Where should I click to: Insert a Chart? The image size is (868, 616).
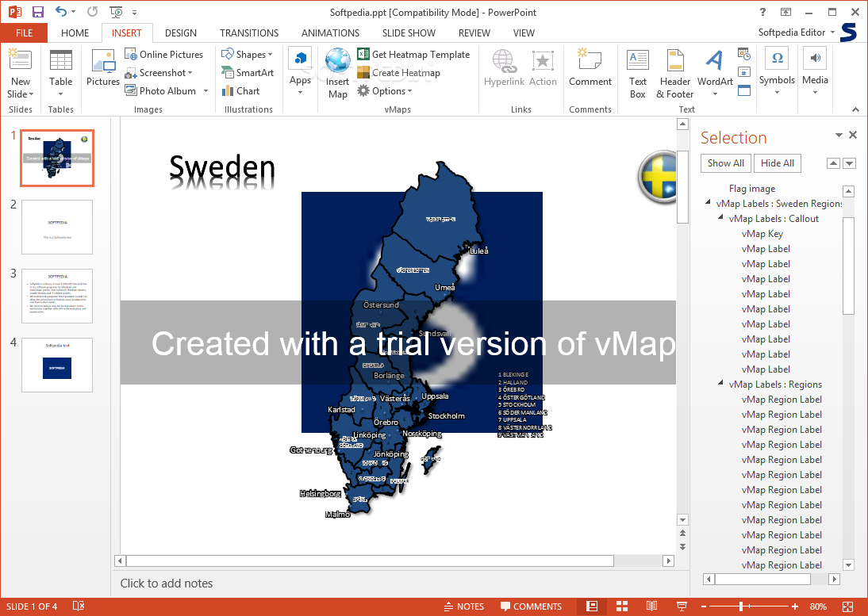point(240,90)
